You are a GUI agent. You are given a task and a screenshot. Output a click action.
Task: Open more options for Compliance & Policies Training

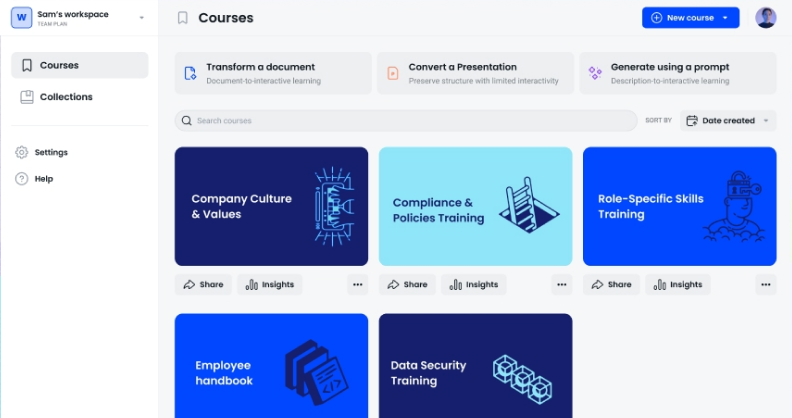click(x=562, y=285)
